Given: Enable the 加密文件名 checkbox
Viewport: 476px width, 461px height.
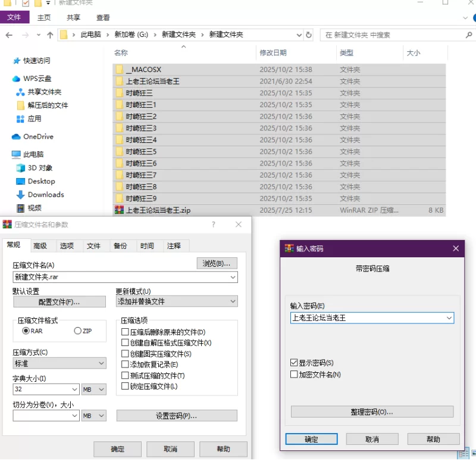Looking at the screenshot, I should 294,375.
